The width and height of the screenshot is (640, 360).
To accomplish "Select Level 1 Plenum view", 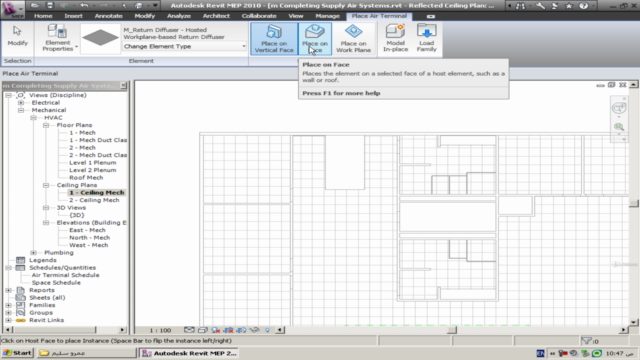I will coord(93,162).
